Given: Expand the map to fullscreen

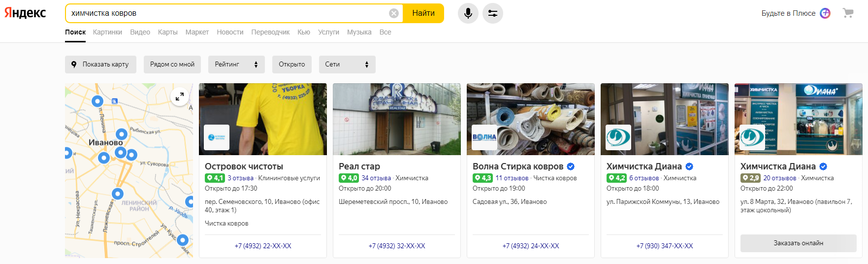Looking at the screenshot, I should click(x=180, y=97).
